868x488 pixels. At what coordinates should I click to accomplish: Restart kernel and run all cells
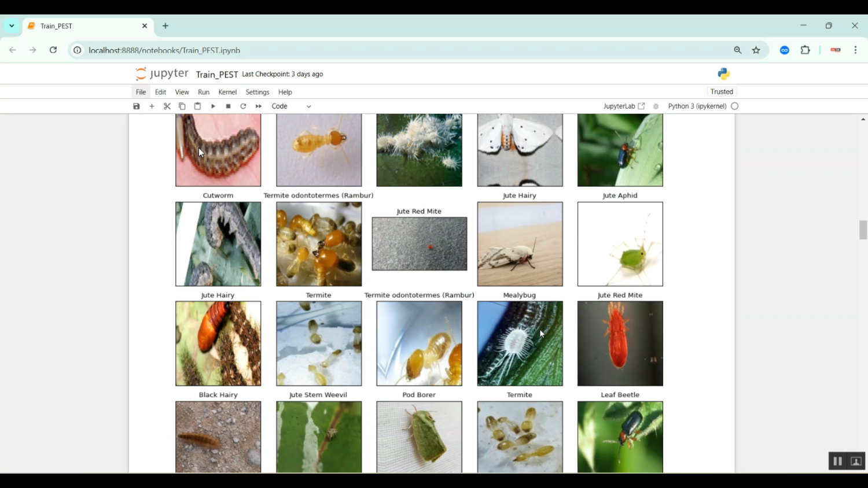click(258, 106)
